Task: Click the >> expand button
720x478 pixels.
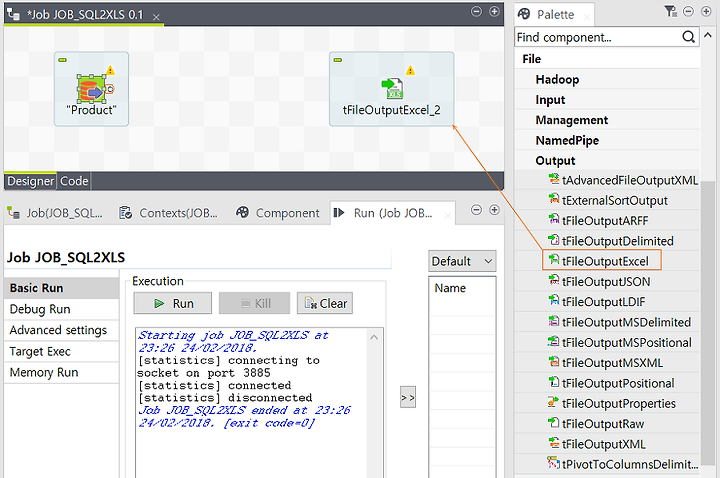Action: (408, 397)
